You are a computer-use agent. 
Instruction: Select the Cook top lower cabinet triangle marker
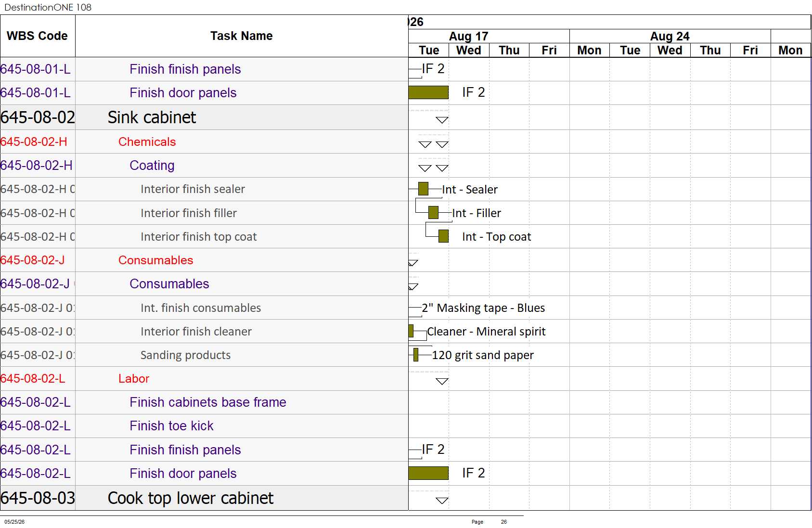coord(442,501)
